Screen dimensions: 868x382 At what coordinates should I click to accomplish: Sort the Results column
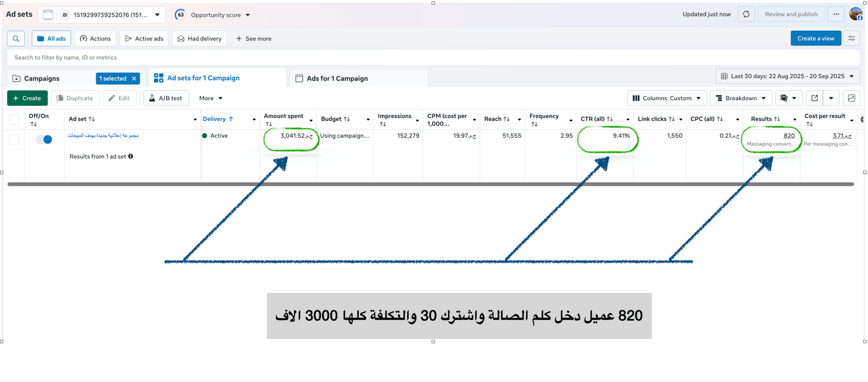777,119
